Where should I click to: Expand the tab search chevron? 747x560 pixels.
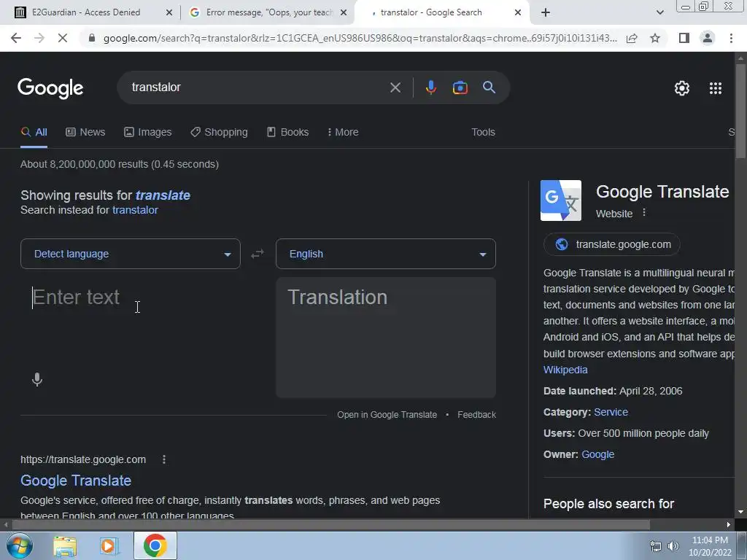(x=659, y=13)
